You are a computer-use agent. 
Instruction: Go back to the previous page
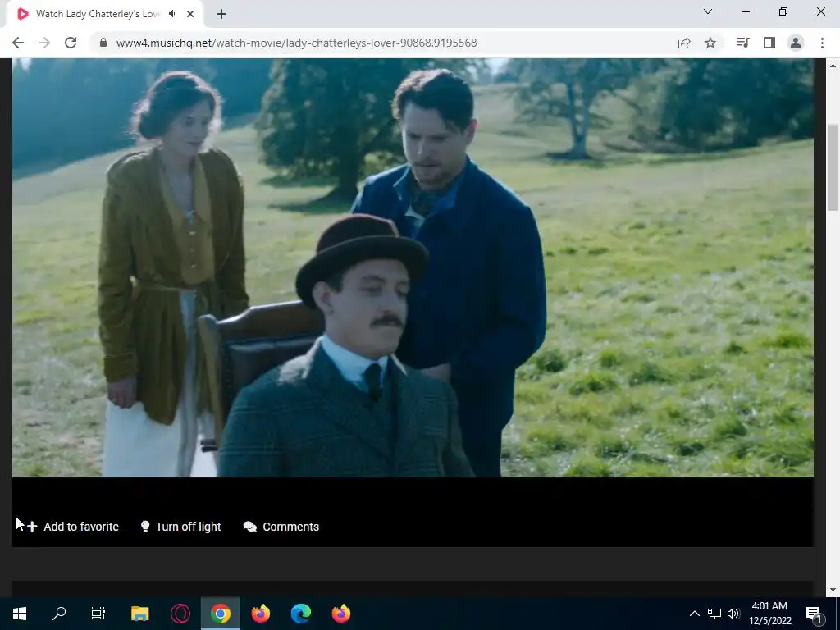[18, 43]
